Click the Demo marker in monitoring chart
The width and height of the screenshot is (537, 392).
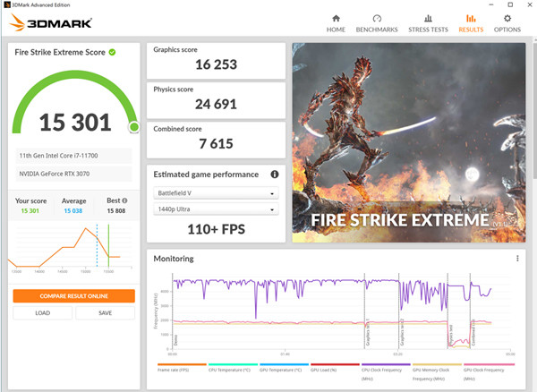click(x=175, y=340)
